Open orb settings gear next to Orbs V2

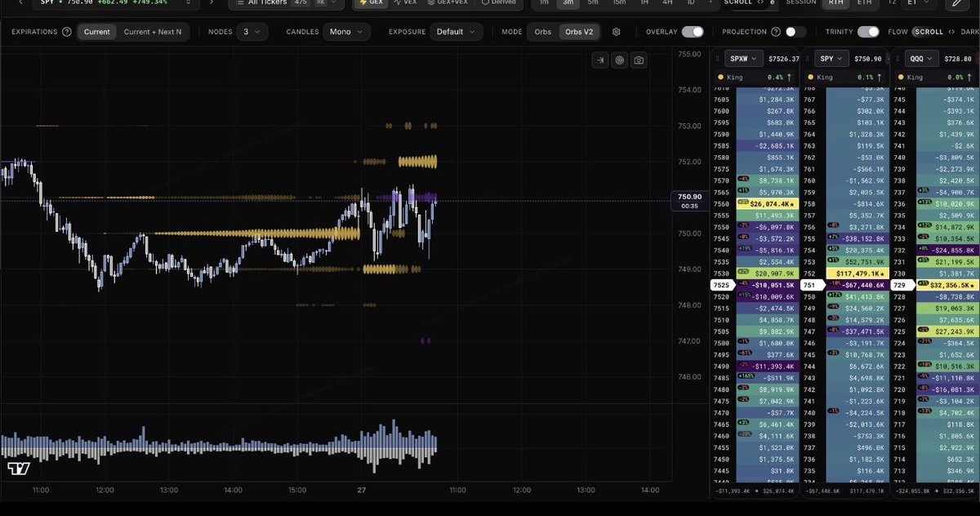pyautogui.click(x=617, y=32)
